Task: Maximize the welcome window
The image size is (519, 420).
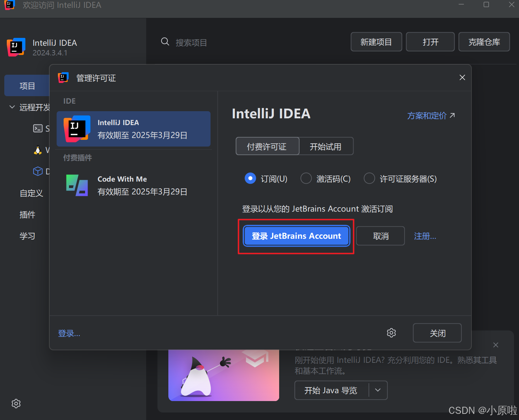Action: 486,5
